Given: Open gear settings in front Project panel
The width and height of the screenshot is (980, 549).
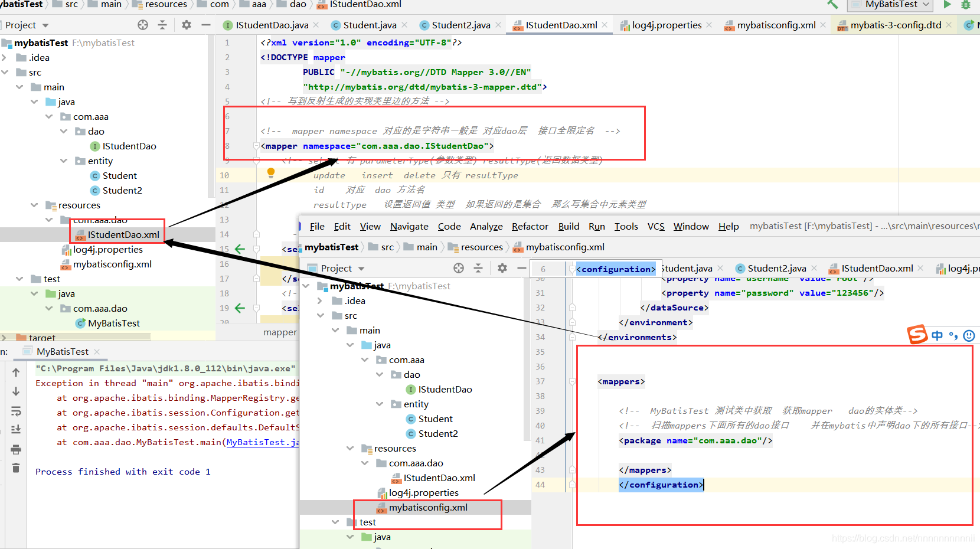Looking at the screenshot, I should 502,268.
